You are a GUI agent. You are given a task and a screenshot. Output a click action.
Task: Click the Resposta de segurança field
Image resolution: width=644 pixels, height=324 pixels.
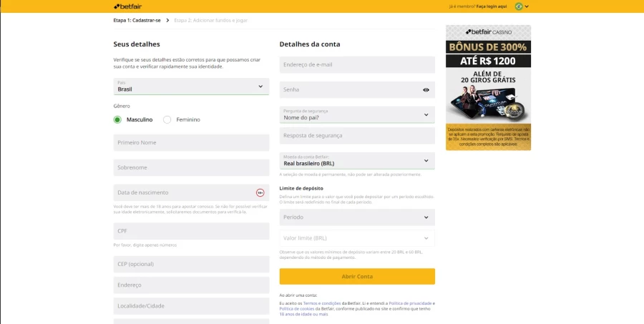point(357,135)
